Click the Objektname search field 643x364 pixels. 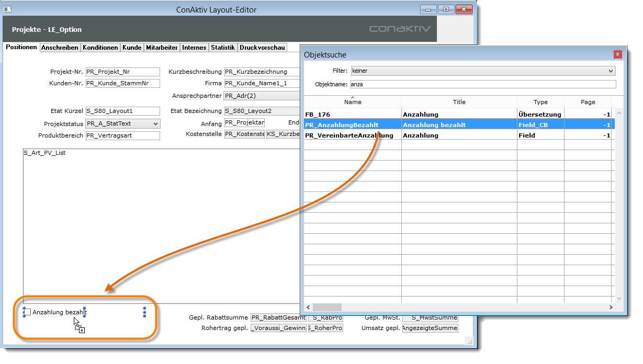tap(482, 84)
